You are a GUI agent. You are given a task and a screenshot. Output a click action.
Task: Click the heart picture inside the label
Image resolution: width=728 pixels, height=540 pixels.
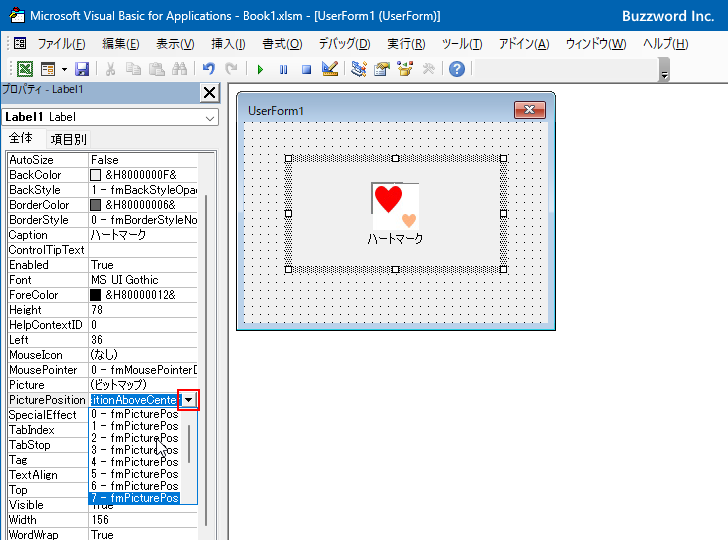395,205
